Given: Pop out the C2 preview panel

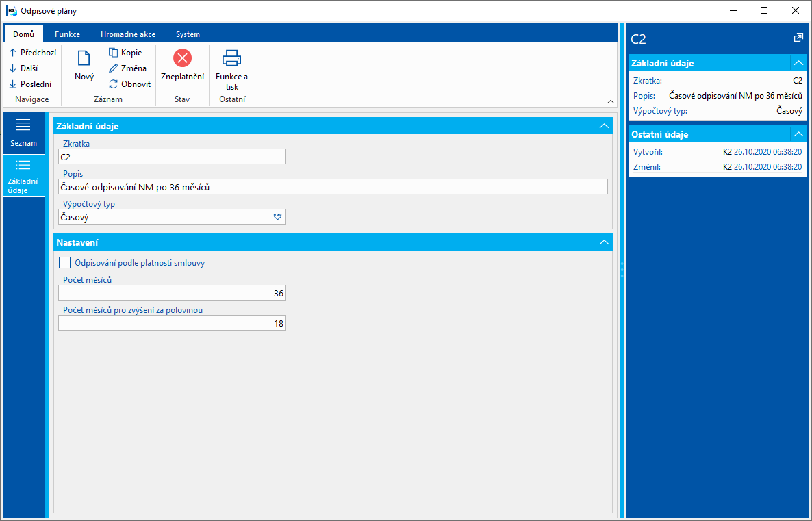Looking at the screenshot, I should (798, 38).
